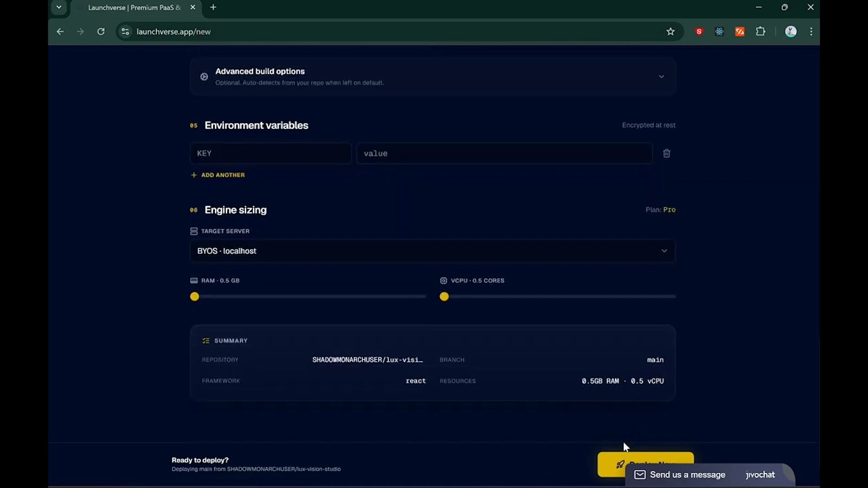Click the browser forward arrow
868x488 pixels.
pos(80,31)
